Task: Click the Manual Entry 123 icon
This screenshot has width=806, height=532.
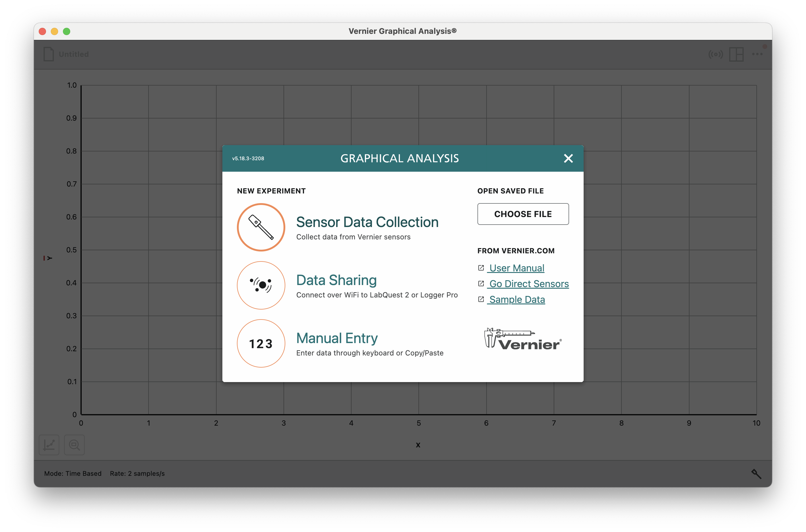Action: (261, 343)
